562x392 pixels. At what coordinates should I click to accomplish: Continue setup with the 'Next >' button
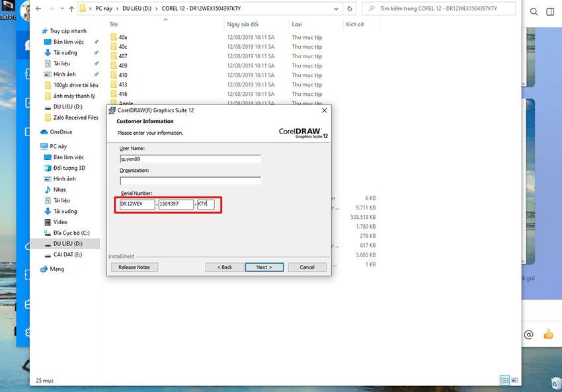pos(264,267)
